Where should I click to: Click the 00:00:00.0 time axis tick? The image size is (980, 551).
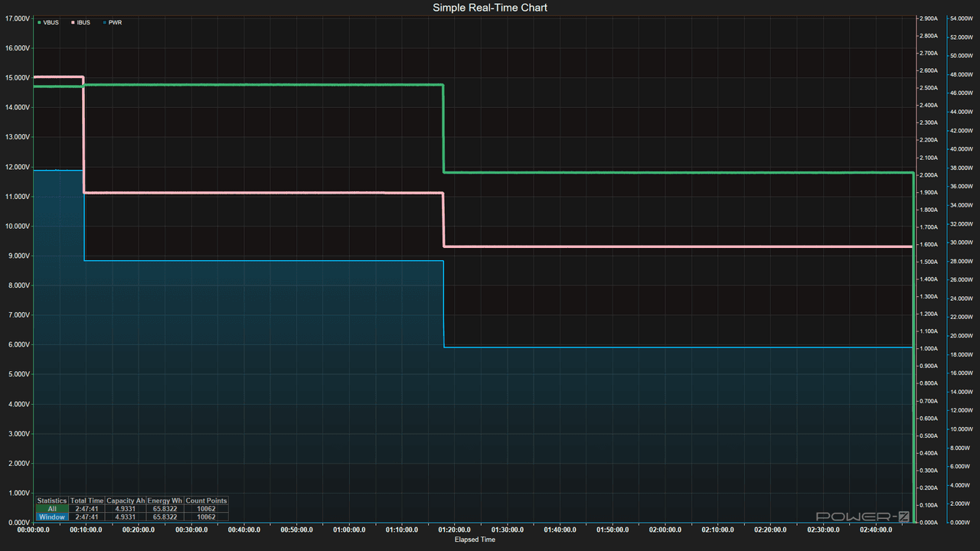pos(33,530)
